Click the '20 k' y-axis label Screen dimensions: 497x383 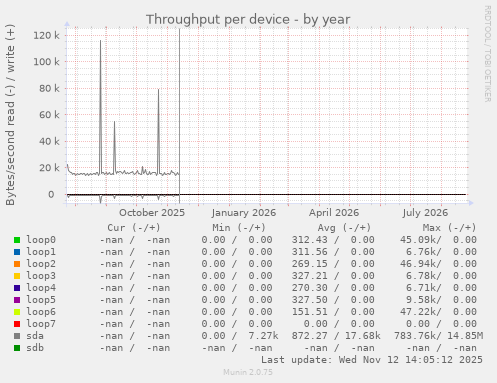(x=49, y=168)
